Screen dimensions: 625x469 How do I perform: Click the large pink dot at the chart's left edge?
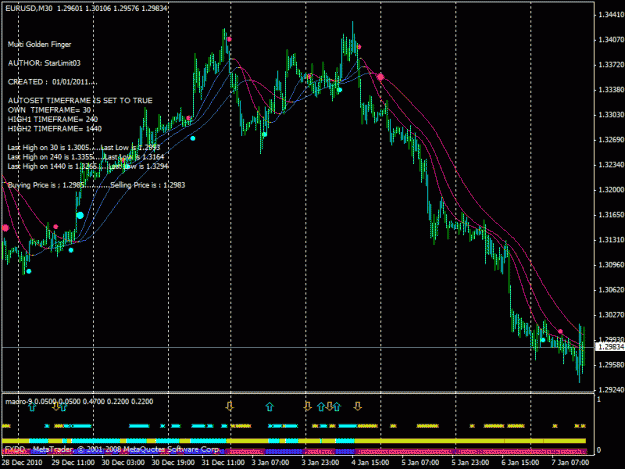click(5, 228)
